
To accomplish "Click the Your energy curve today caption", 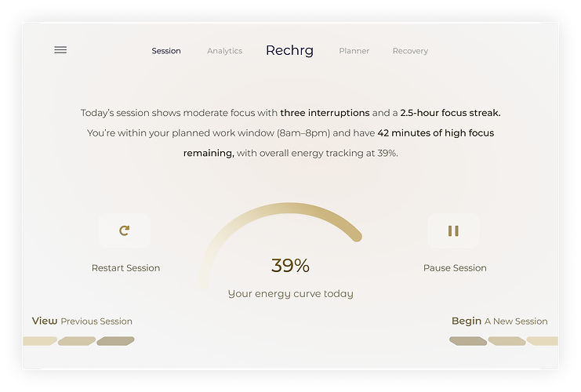I will pos(290,294).
